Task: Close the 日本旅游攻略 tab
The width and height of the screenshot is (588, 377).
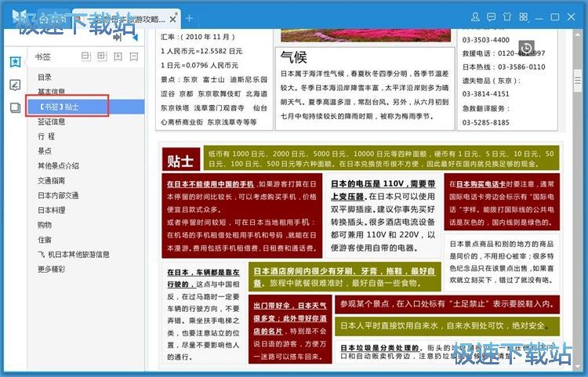Action: (x=173, y=19)
